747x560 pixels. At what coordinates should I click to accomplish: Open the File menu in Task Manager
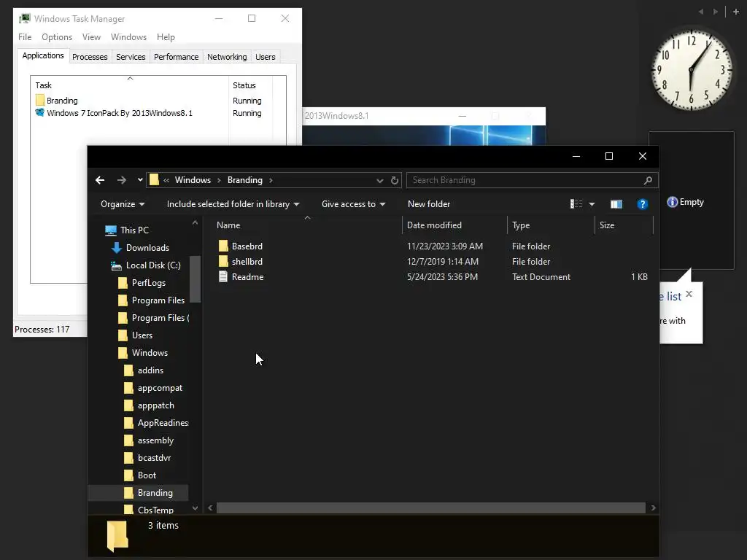click(25, 37)
